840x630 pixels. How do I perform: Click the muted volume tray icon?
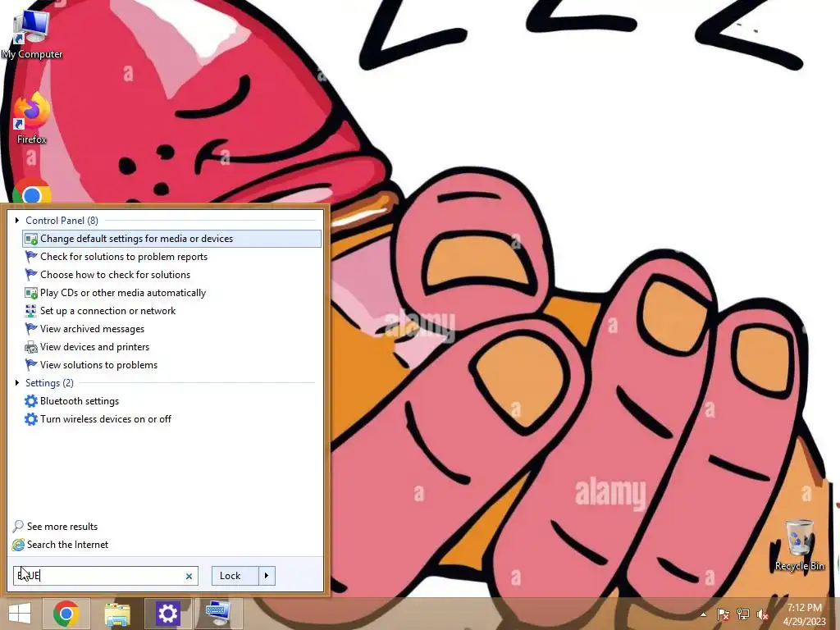[762, 614]
